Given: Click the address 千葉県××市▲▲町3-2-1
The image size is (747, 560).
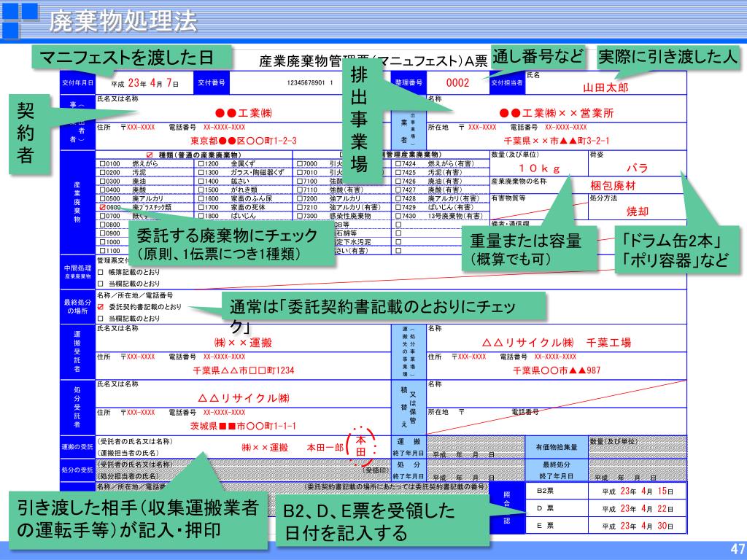Looking at the screenshot, I should [x=557, y=141].
